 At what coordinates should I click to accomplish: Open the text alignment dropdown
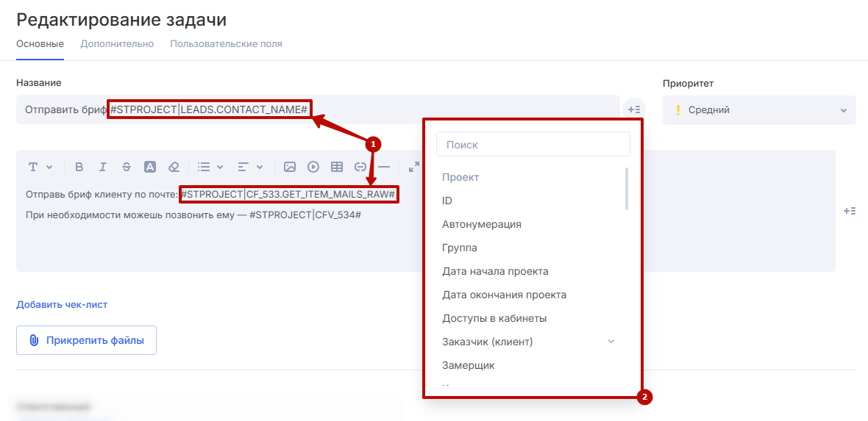(250, 167)
